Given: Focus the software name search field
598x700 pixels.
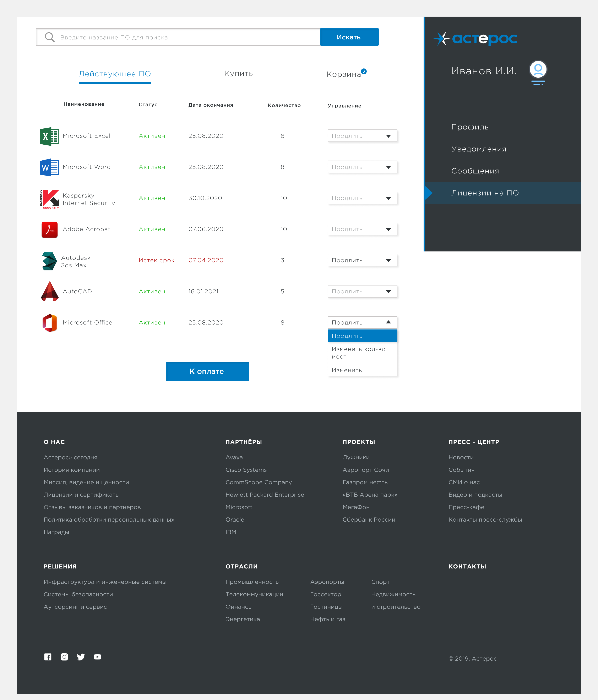Looking at the screenshot, I should 178,37.
